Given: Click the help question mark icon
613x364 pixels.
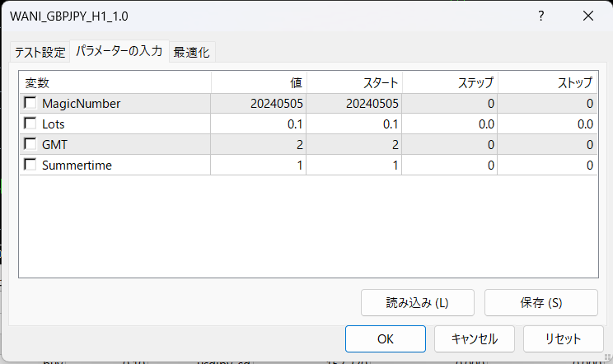Looking at the screenshot, I should 541,16.
